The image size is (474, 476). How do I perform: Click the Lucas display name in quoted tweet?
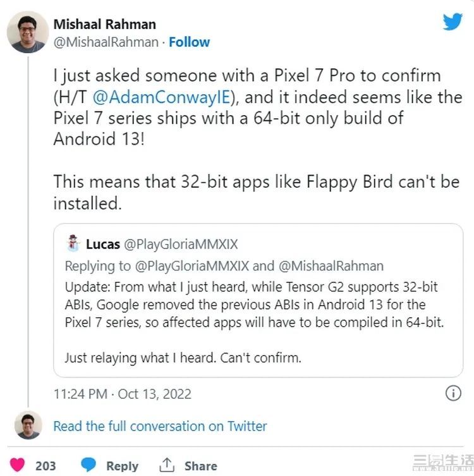[x=103, y=245]
